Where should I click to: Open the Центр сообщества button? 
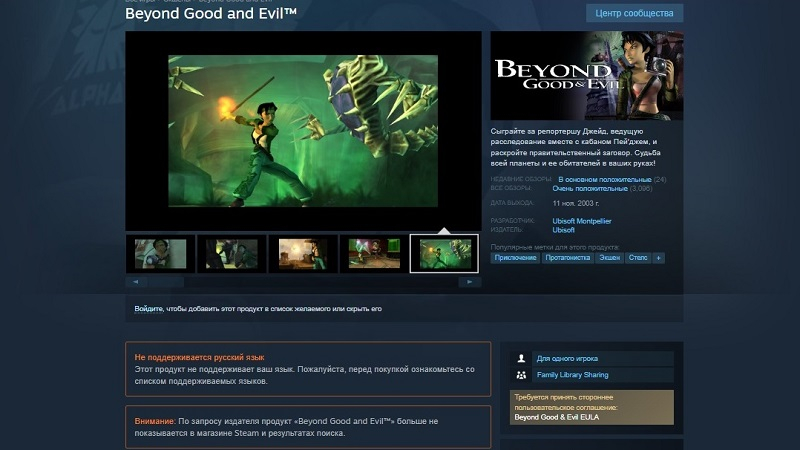[x=634, y=13]
